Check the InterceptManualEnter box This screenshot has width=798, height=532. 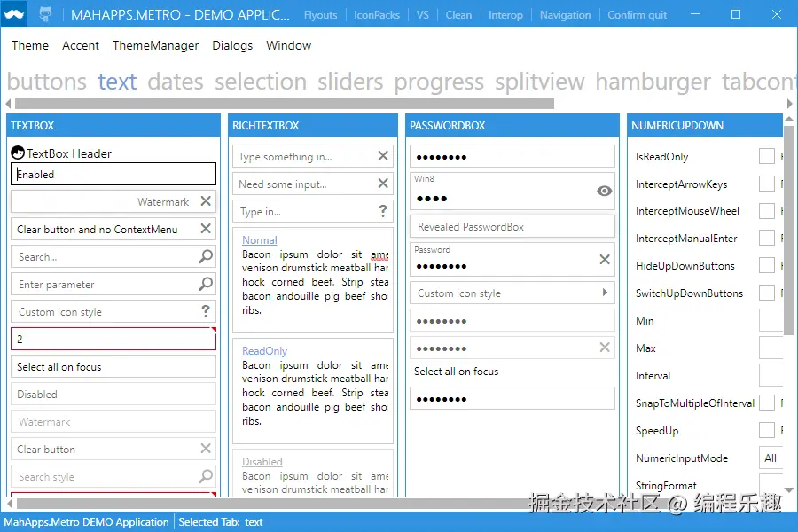[766, 238]
